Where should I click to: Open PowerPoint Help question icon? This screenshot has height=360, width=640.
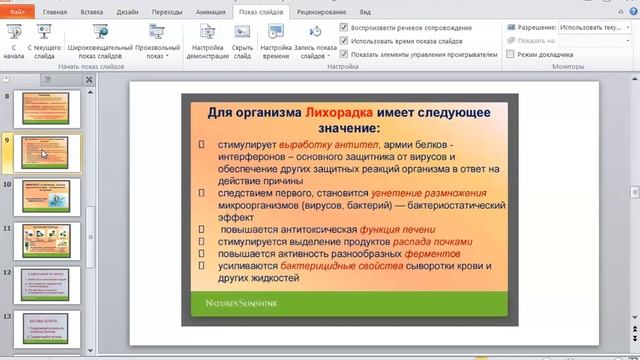[x=633, y=11]
